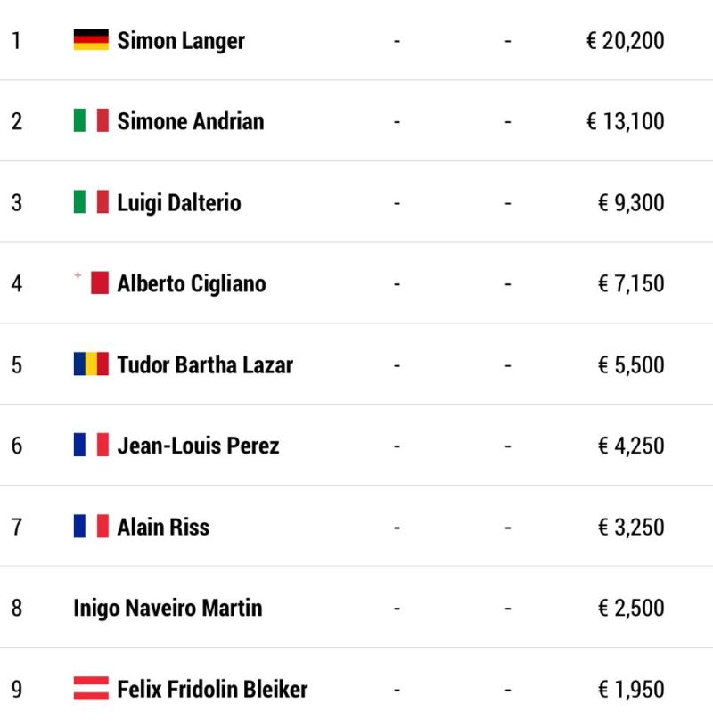Open Jean-Louis Perez's profile
Screen dimensions: 713x728
pyautogui.click(x=198, y=446)
